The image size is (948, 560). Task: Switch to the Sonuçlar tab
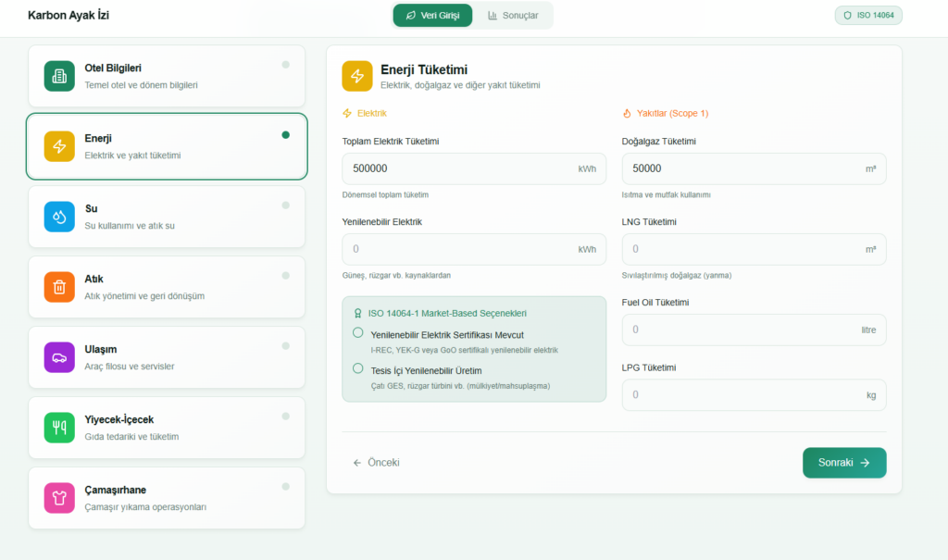pos(513,16)
